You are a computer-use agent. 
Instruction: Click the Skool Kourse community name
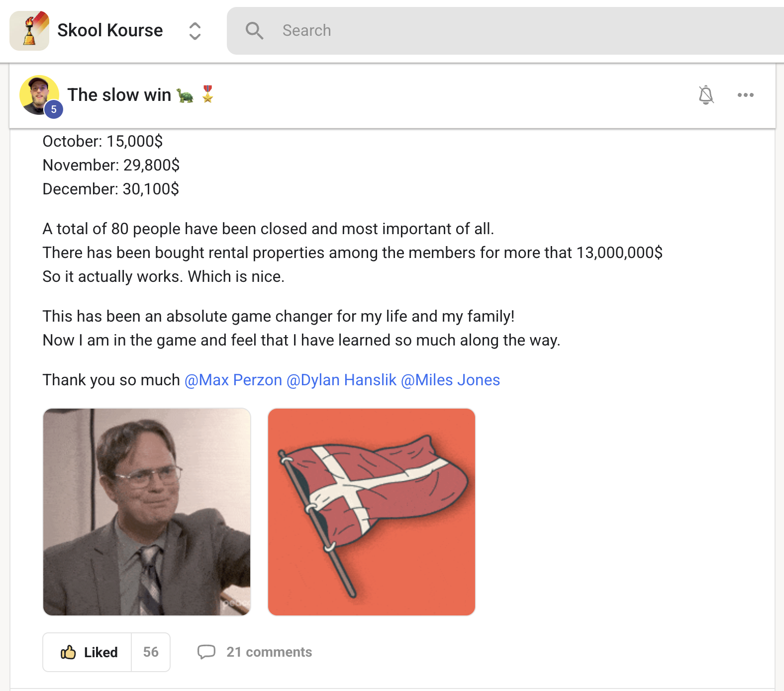point(110,30)
